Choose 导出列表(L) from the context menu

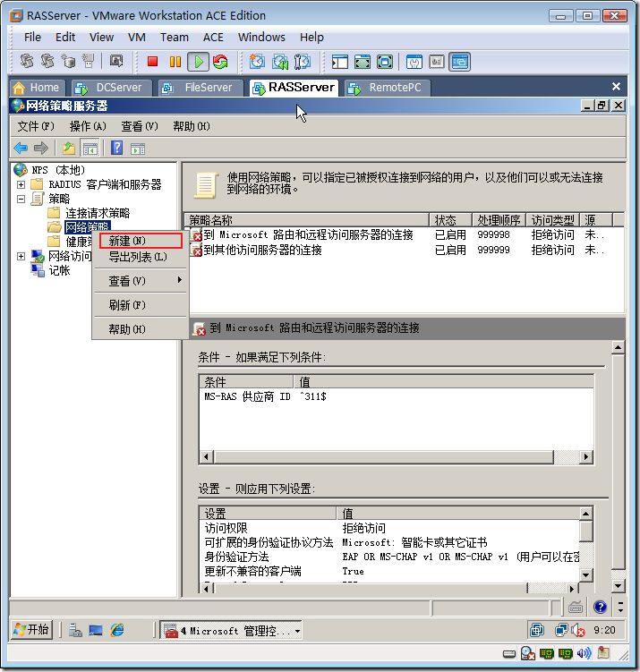(141, 257)
